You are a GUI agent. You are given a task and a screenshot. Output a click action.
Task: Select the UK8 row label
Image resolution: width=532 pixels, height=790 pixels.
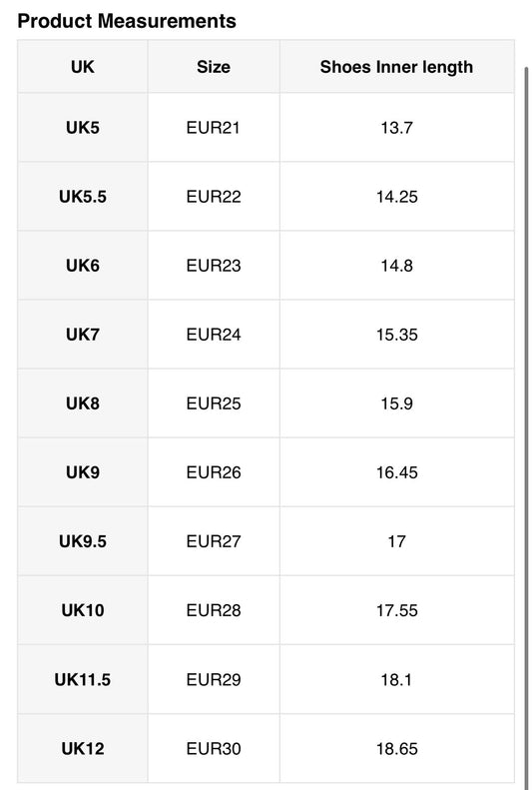(83, 403)
